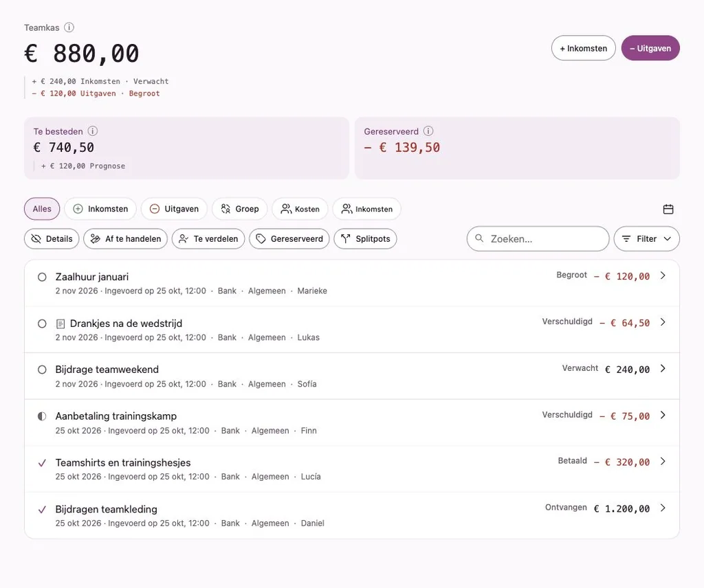Click the − € 75,00 amount
The height and width of the screenshot is (588, 704).
pyautogui.click(x=624, y=416)
